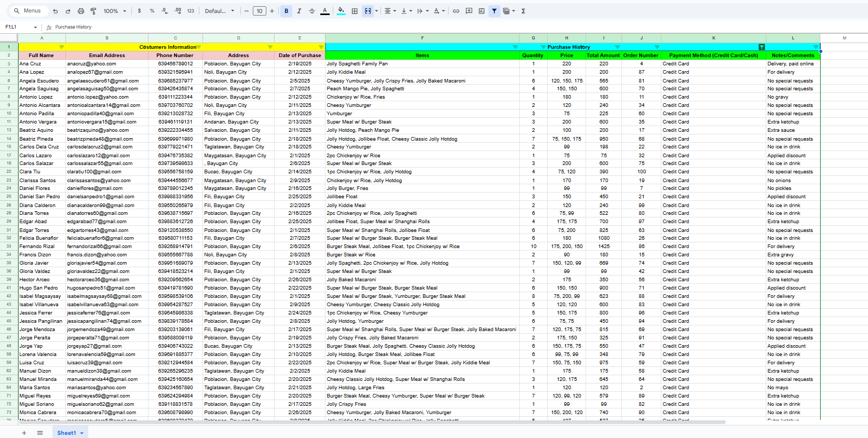
Task: Insert a chart
Action: coord(482,11)
